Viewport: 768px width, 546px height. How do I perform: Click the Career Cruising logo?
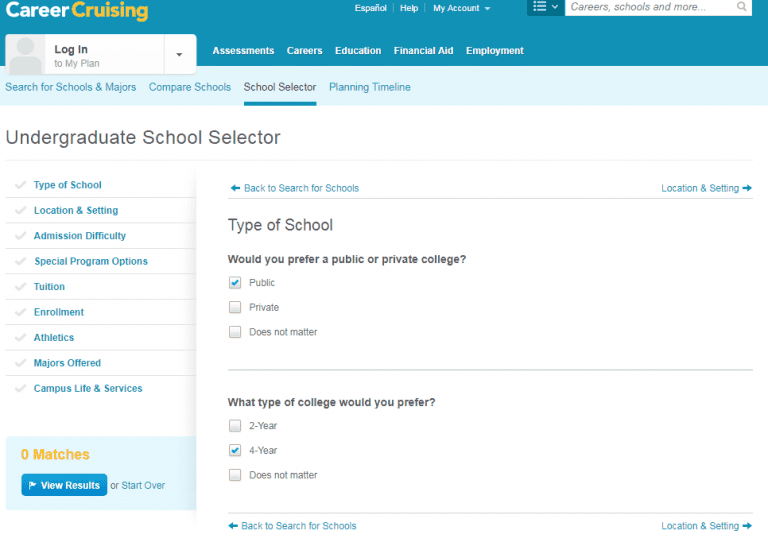click(x=77, y=10)
